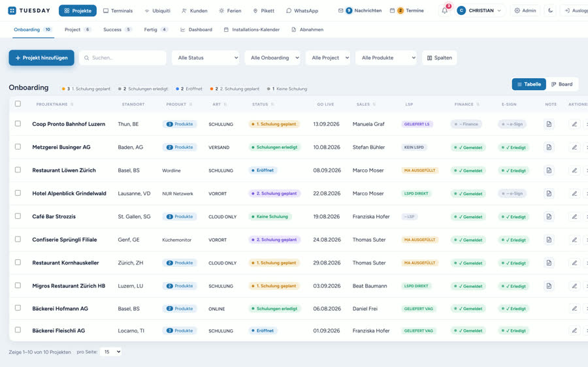The width and height of the screenshot is (588, 367).
Task: Select checkbox for Restaurant Löwen Zürich
Action: point(18,170)
